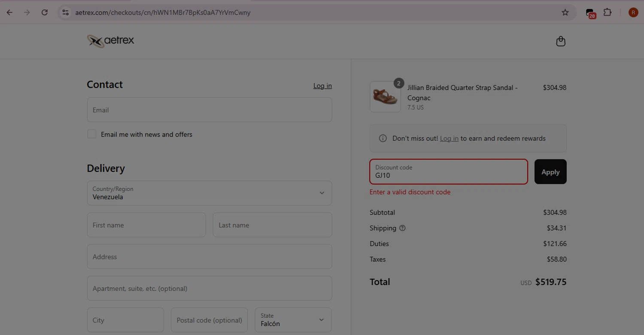Click the quantity badge 2 on thumbnail

(399, 83)
